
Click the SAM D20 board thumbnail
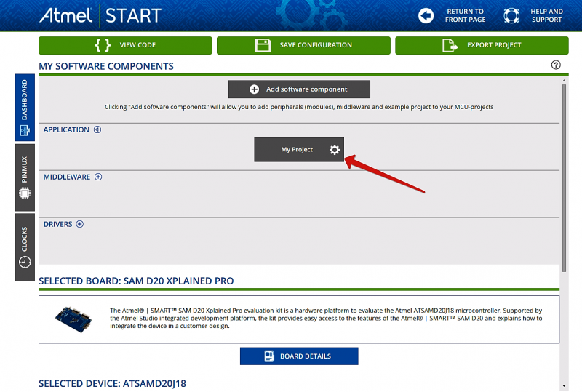pyautogui.click(x=73, y=319)
